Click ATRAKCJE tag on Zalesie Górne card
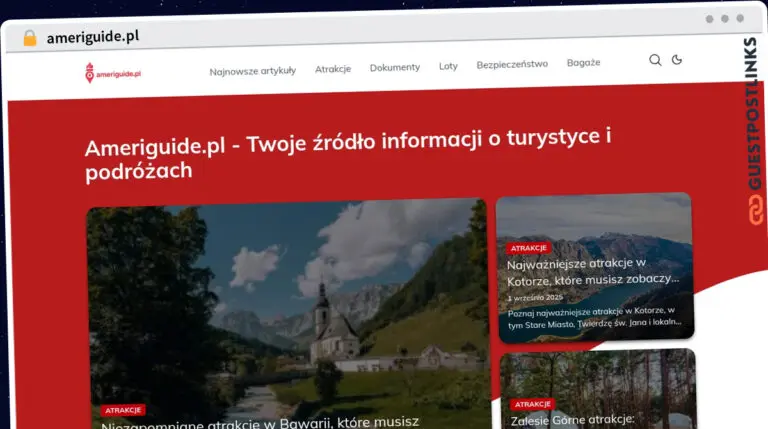This screenshot has height=429, width=768. tap(532, 404)
